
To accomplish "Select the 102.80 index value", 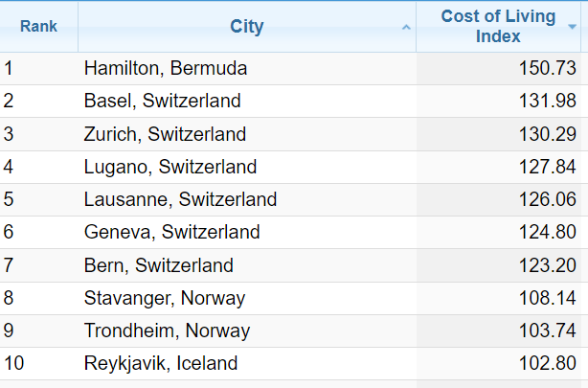I will 547,363.
